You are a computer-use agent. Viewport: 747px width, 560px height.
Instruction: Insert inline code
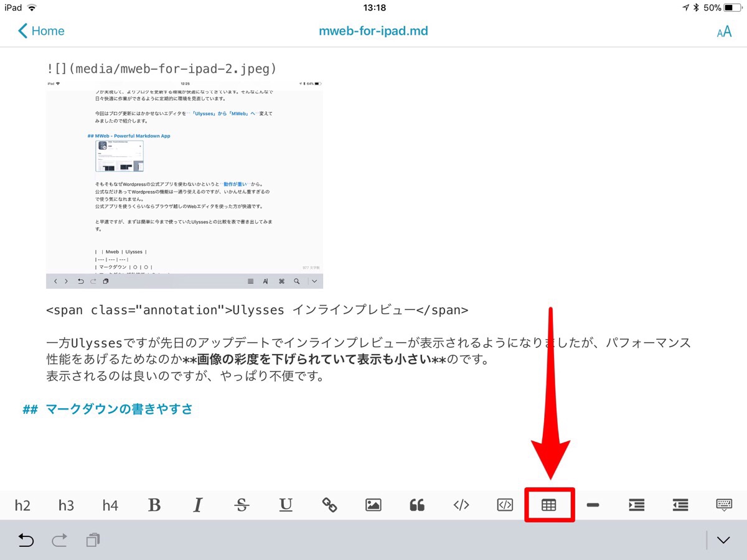point(461,505)
